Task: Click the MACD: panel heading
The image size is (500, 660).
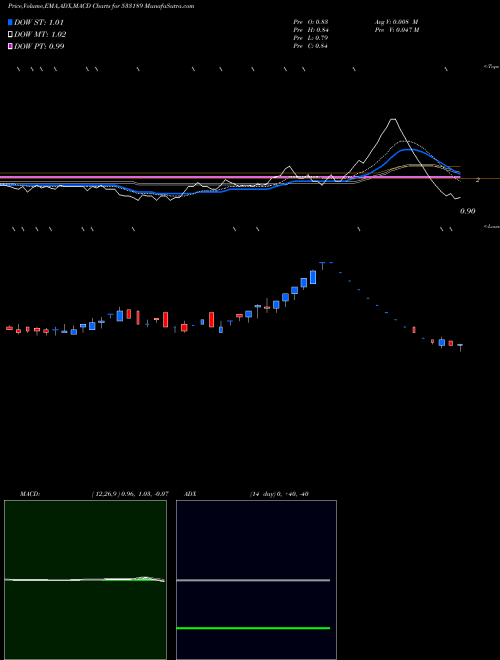Action: pos(30,494)
